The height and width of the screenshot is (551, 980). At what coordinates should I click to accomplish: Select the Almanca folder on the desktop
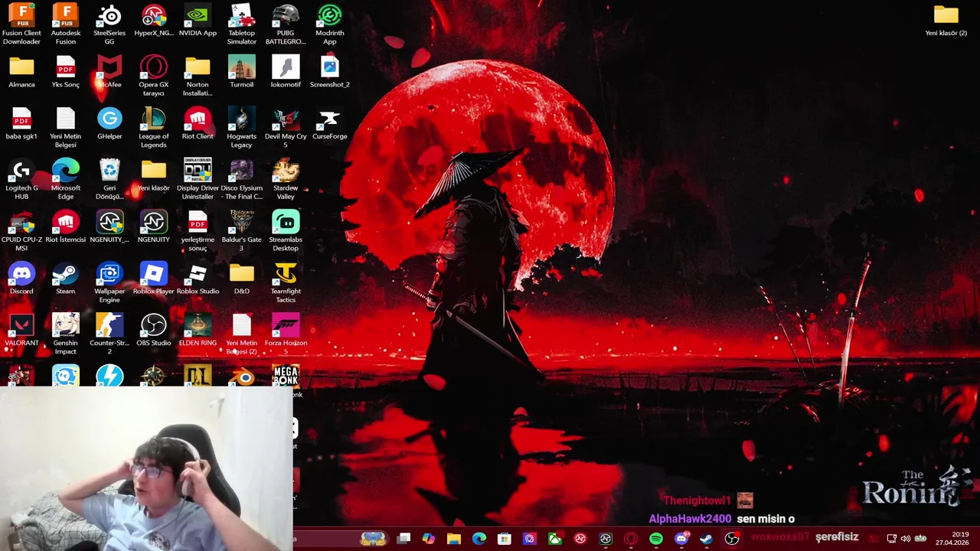pyautogui.click(x=21, y=72)
